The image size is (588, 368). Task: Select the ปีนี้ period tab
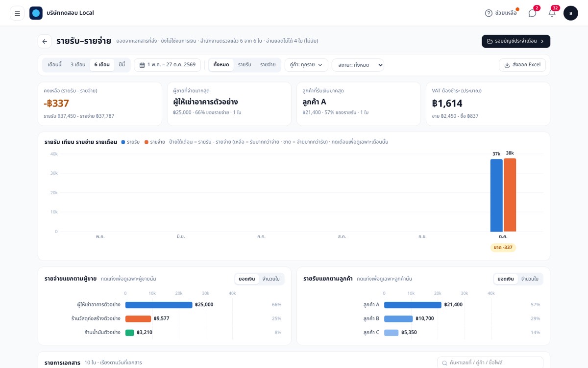[x=122, y=65]
